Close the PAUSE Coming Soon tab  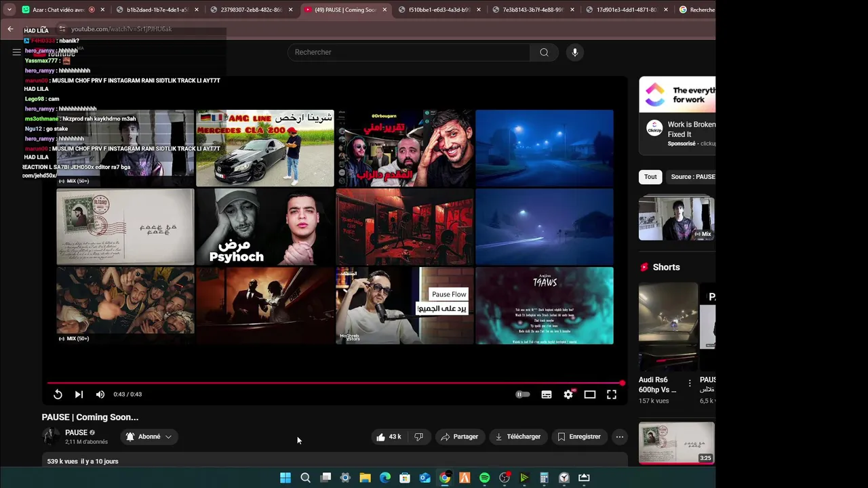pos(384,9)
